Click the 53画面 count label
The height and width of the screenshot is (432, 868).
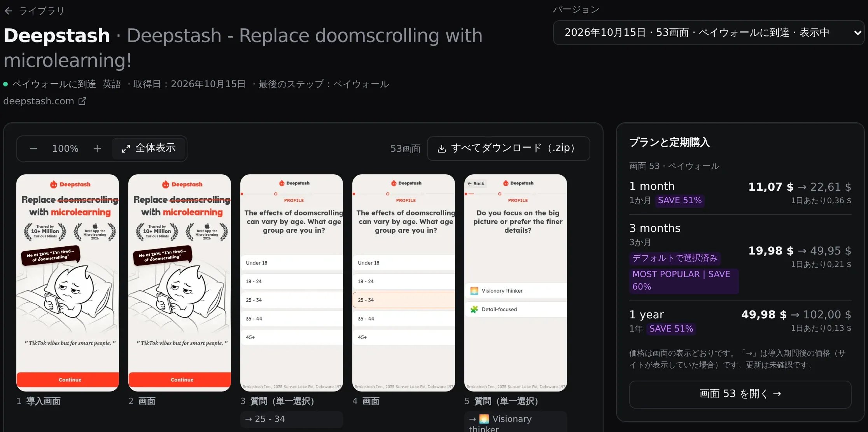(x=405, y=149)
